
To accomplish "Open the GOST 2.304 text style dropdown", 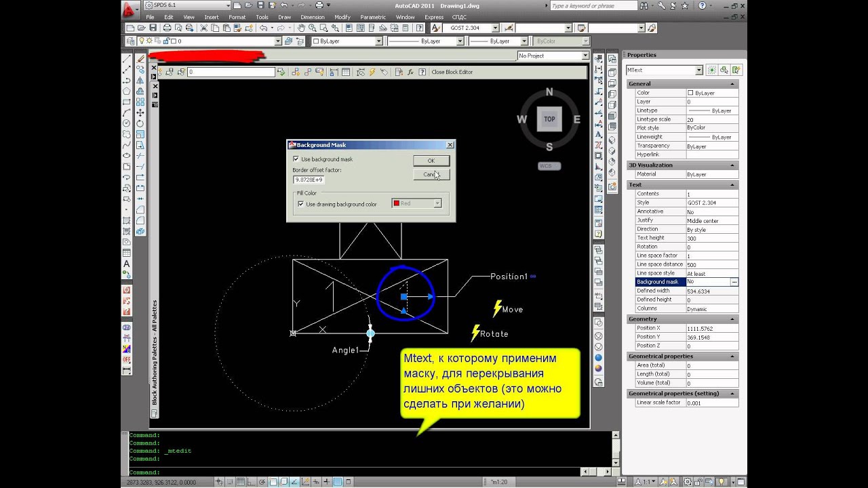I will tap(495, 28).
